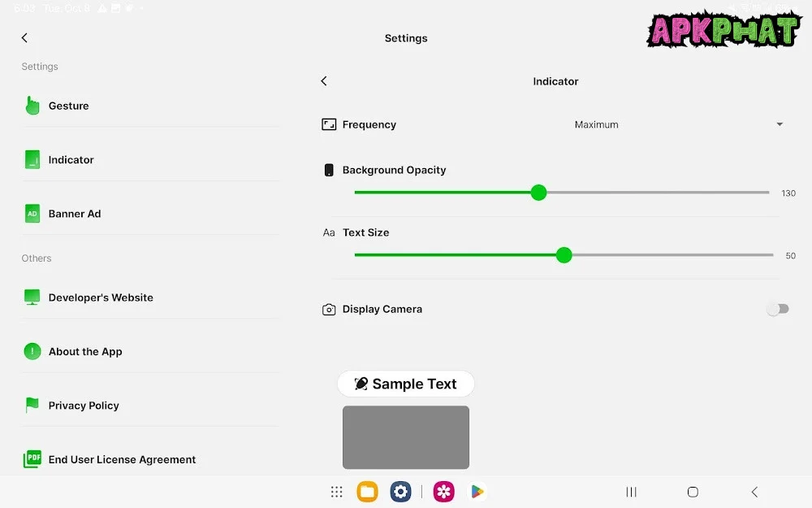Tap the Privacy Policy flag icon

point(32,406)
